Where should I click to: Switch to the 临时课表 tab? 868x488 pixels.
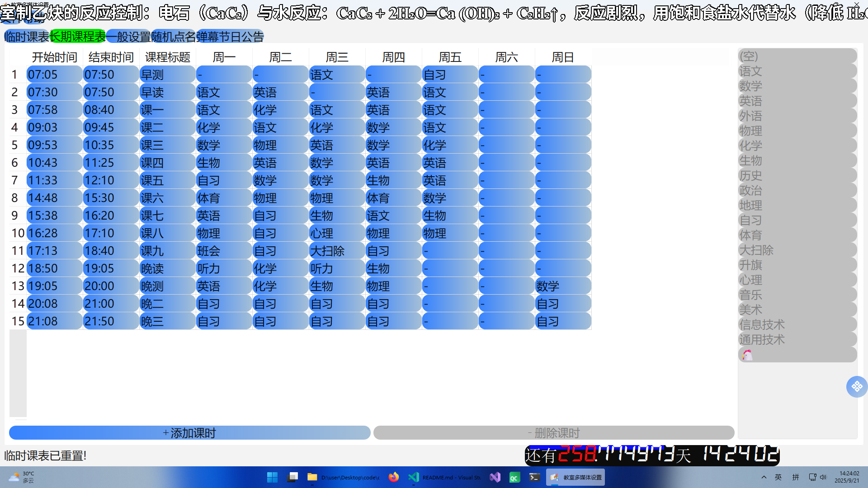click(27, 37)
